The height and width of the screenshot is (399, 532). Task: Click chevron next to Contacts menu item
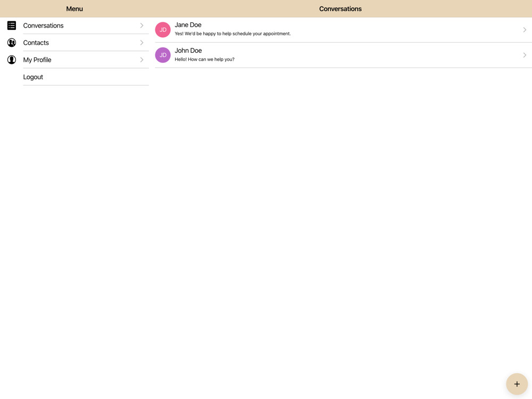tap(142, 43)
